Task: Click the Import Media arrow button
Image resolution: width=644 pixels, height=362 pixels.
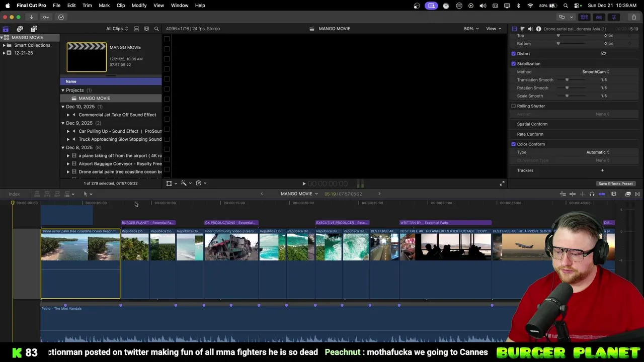Action: [x=31, y=17]
